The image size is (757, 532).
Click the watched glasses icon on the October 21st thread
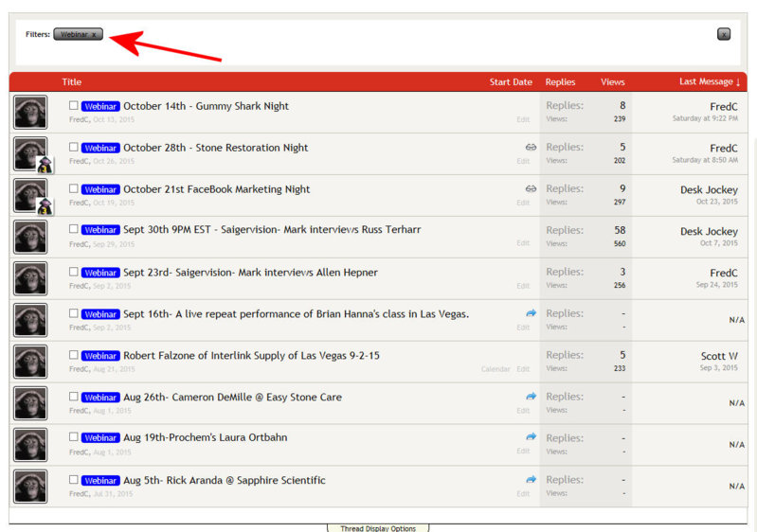coord(531,189)
